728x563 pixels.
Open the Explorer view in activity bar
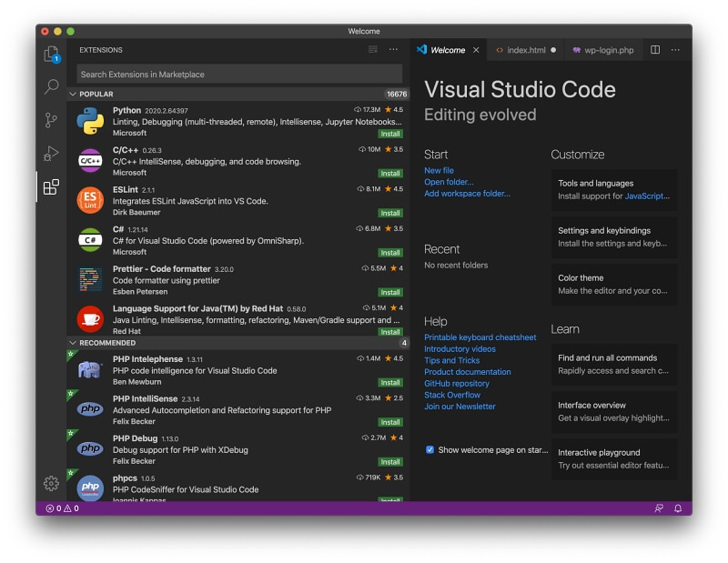pyautogui.click(x=51, y=54)
